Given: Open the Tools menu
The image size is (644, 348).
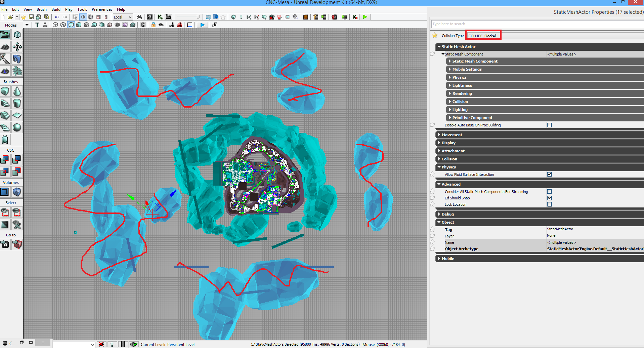Looking at the screenshot, I should (x=82, y=9).
